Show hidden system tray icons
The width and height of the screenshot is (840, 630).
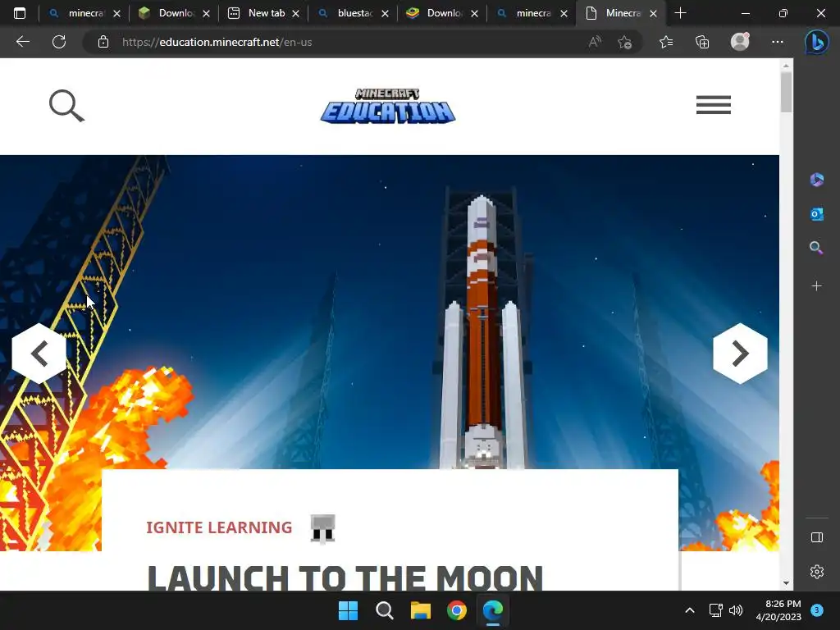pos(690,610)
